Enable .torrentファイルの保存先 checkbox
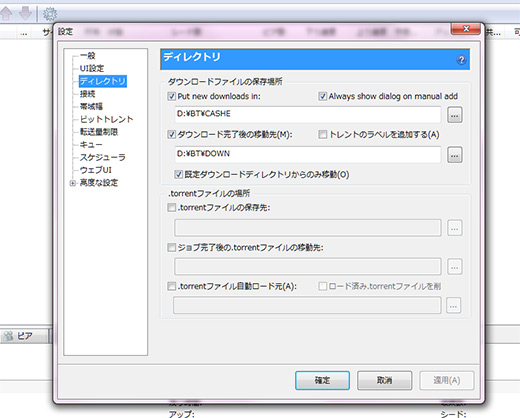Screen dimensions: 520x418 [x=171, y=208]
